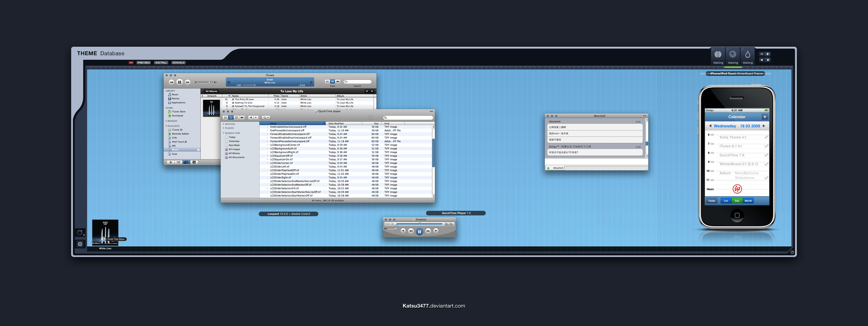Expand PLACES in Finder sidebar
Viewport: 868px width, 326px height.
[223, 128]
